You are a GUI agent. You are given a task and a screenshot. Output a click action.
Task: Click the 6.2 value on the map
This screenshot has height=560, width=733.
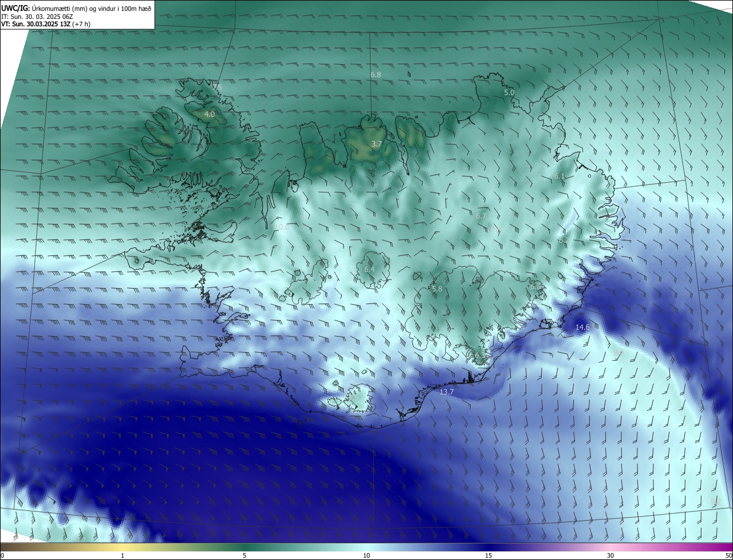(563, 240)
